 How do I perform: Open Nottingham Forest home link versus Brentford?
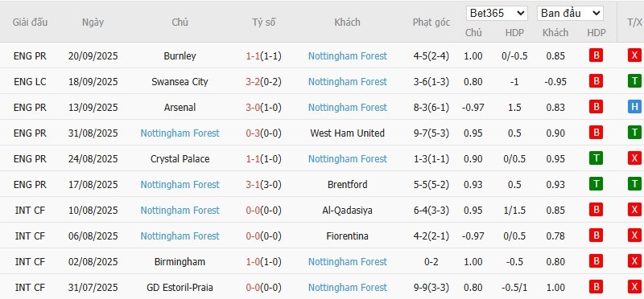click(x=180, y=185)
